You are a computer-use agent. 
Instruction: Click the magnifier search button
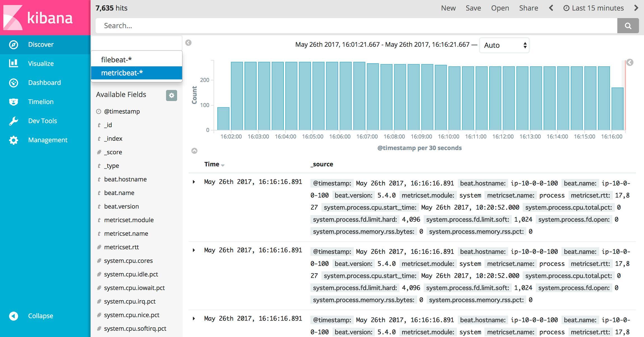tap(628, 26)
